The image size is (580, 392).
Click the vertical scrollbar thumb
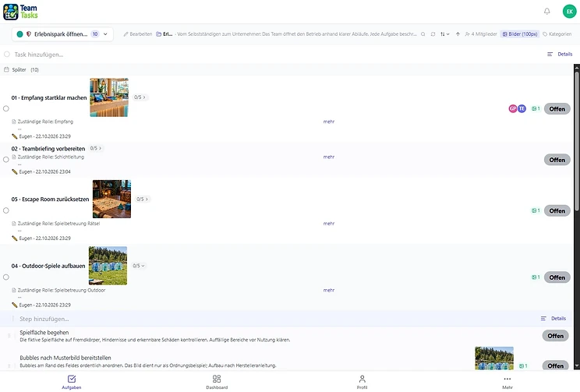[577, 142]
